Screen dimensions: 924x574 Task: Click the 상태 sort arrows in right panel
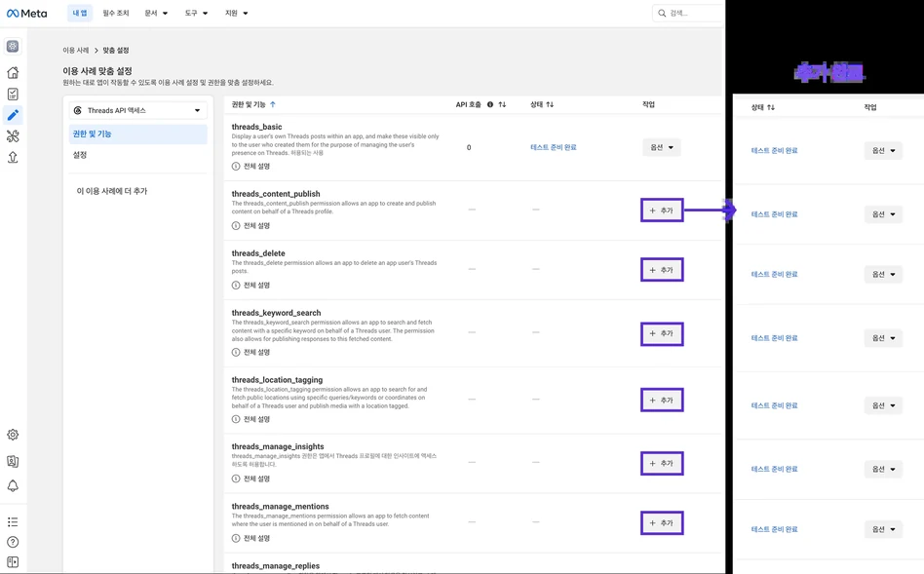(x=771, y=107)
